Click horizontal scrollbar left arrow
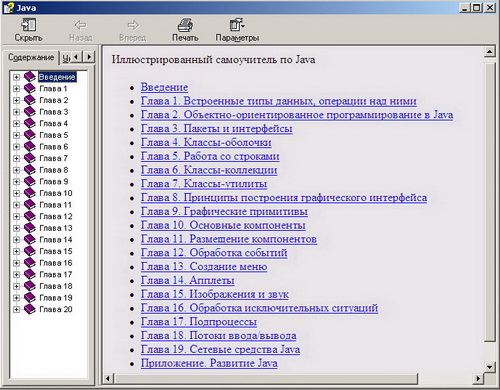500x390 pixels. pos(108,379)
